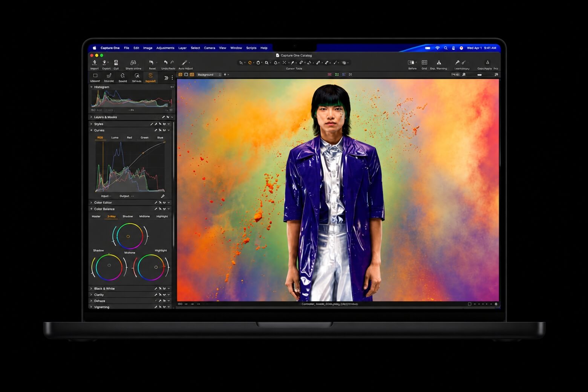Expand the Layers & Masks panel
The image size is (588, 392).
[x=91, y=117]
